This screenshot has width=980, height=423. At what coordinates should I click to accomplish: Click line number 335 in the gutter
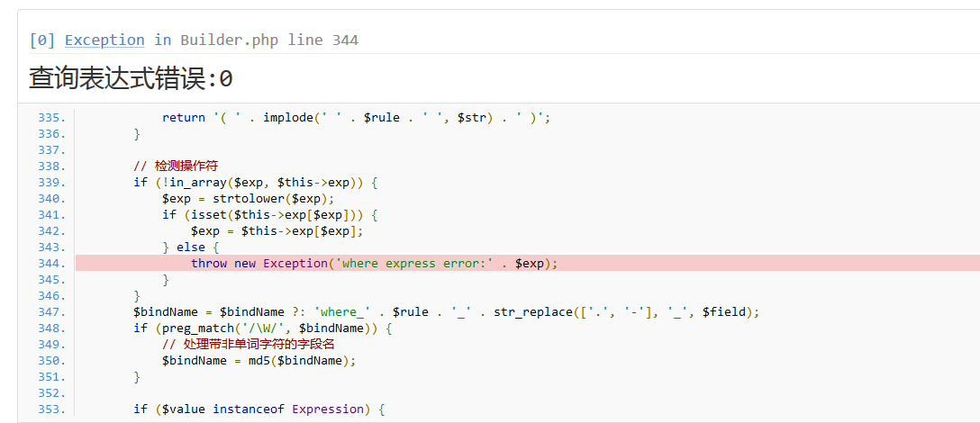pos(52,117)
